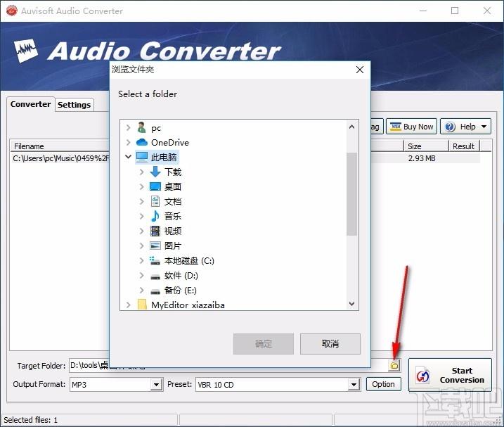This screenshot has width=504, height=427.
Task: Click the 确定 button
Action: coord(264,344)
